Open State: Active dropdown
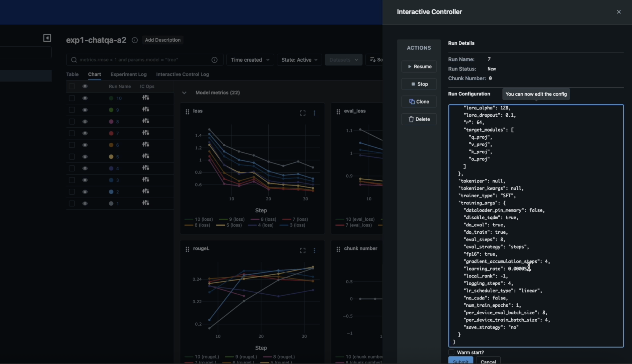The height and width of the screenshot is (364, 632). [299, 60]
